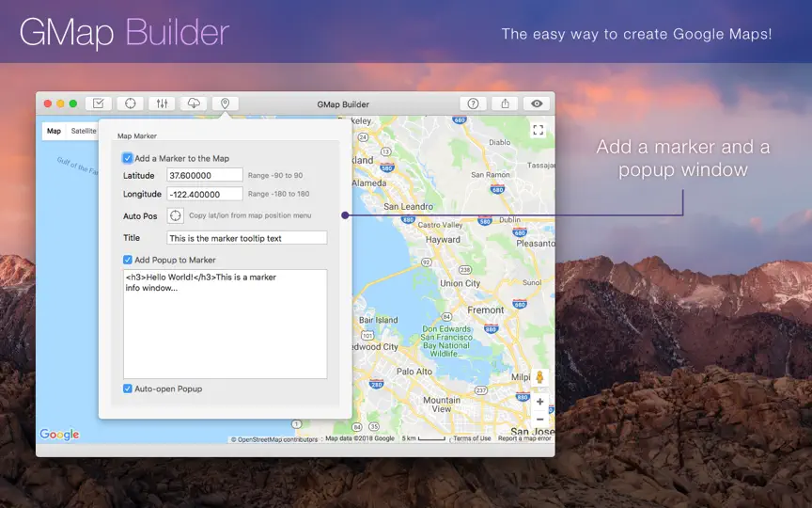Click the Fremont label on the map
Image resolution: width=812 pixels, height=508 pixels.
(485, 310)
